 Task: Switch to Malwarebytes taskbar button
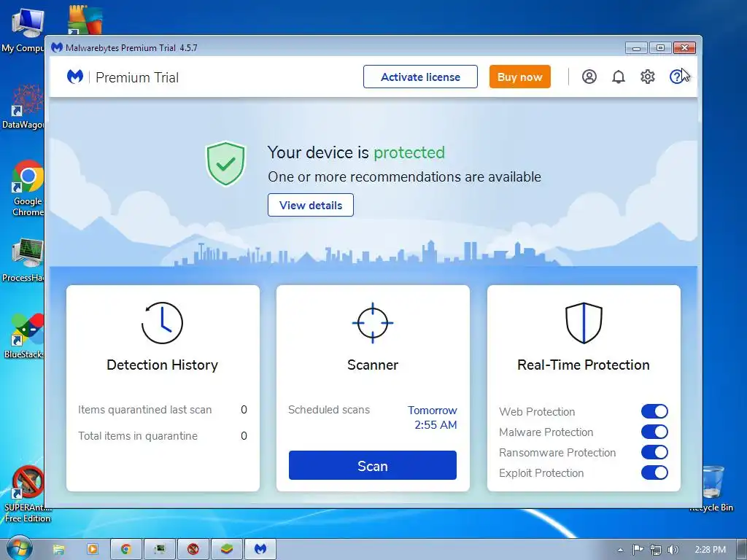(x=260, y=550)
